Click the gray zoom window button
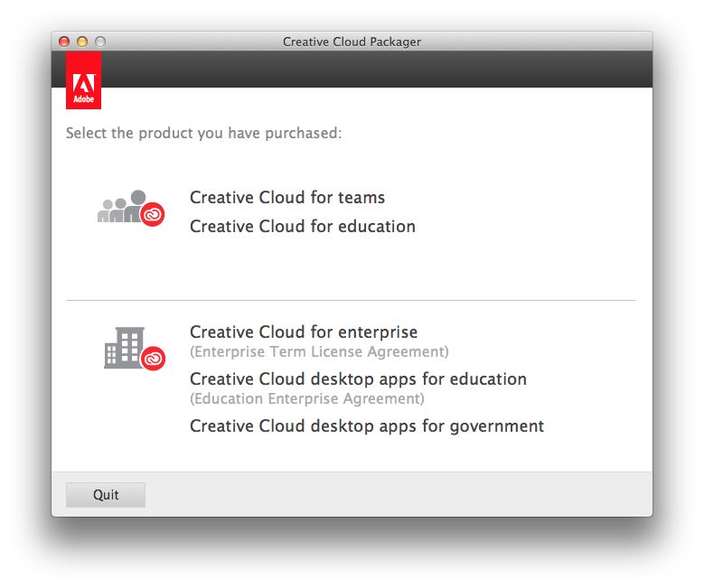The width and height of the screenshot is (704, 588). pyautogui.click(x=100, y=42)
